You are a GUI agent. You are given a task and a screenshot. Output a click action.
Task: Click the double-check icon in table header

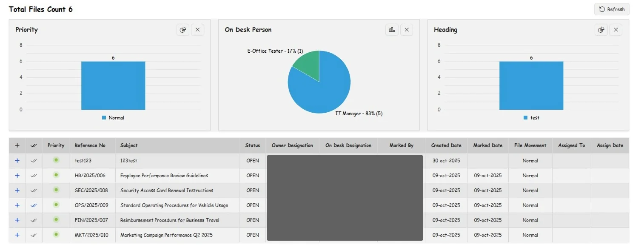point(34,145)
